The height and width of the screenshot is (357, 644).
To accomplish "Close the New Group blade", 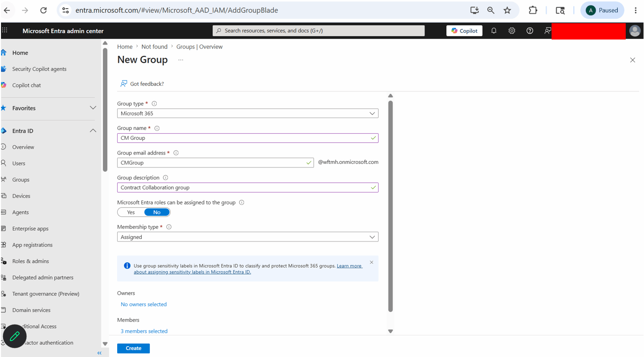I will 633,60.
